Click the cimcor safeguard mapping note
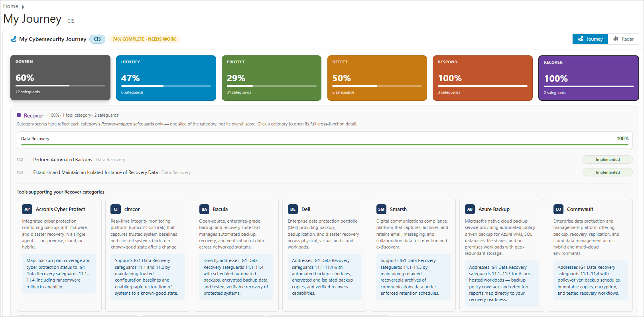Viewport: 644px width, 317px height. [148, 277]
